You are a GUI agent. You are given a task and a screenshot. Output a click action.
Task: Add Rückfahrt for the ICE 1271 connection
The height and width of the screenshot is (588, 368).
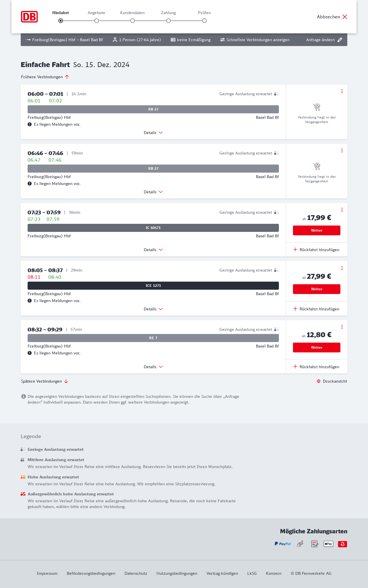pyautogui.click(x=316, y=309)
